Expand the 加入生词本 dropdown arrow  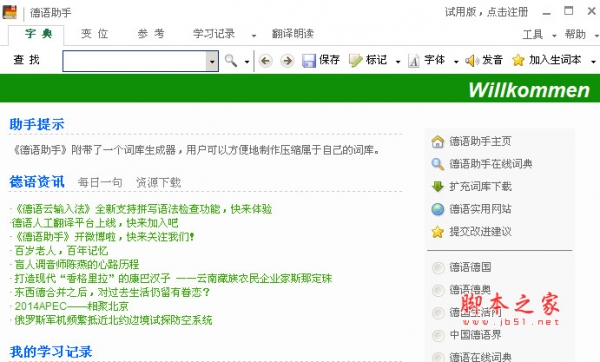[593, 61]
